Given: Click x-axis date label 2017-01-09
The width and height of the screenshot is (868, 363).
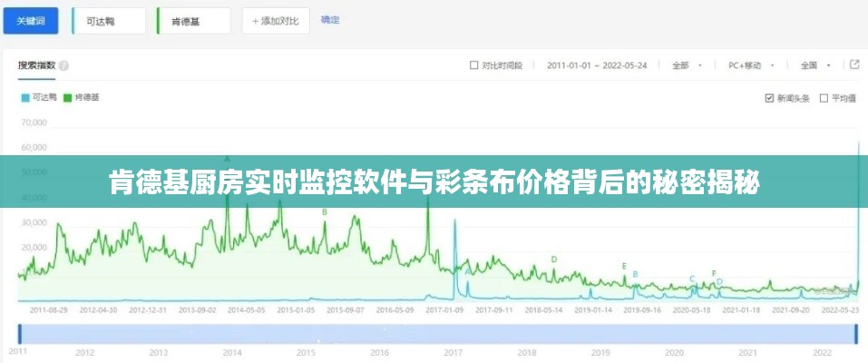Looking at the screenshot, I should point(444,309).
